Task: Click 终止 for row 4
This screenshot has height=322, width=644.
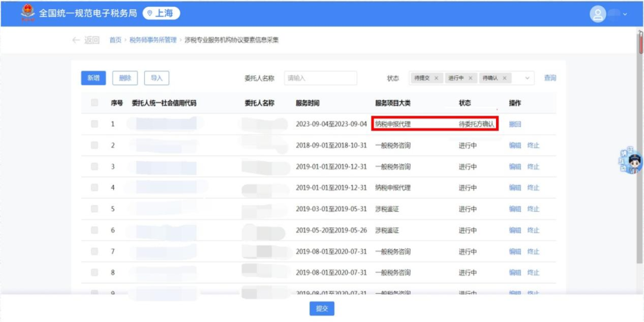Action: pos(533,187)
